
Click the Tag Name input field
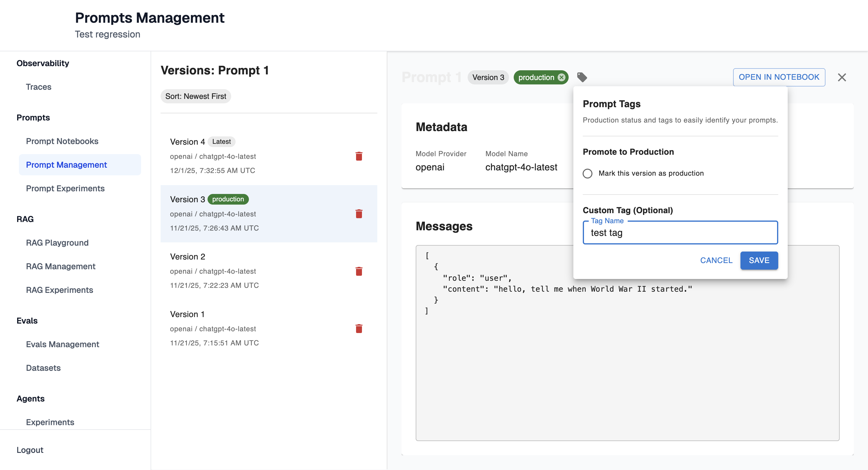(680, 233)
